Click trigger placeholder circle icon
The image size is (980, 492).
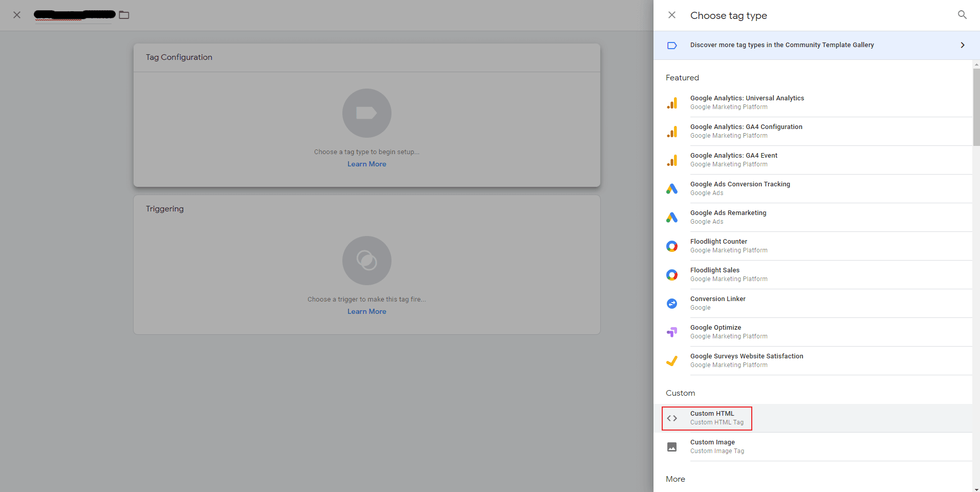pyautogui.click(x=367, y=261)
